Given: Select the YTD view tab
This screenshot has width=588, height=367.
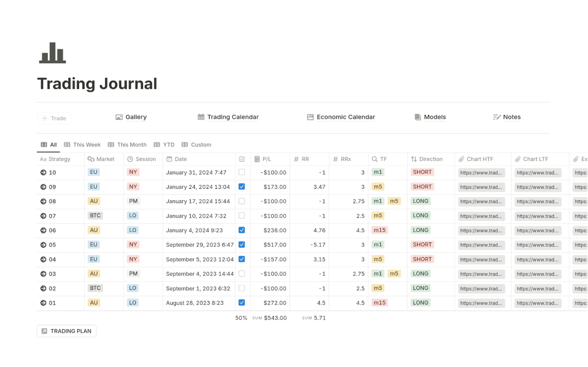Looking at the screenshot, I should (164, 145).
